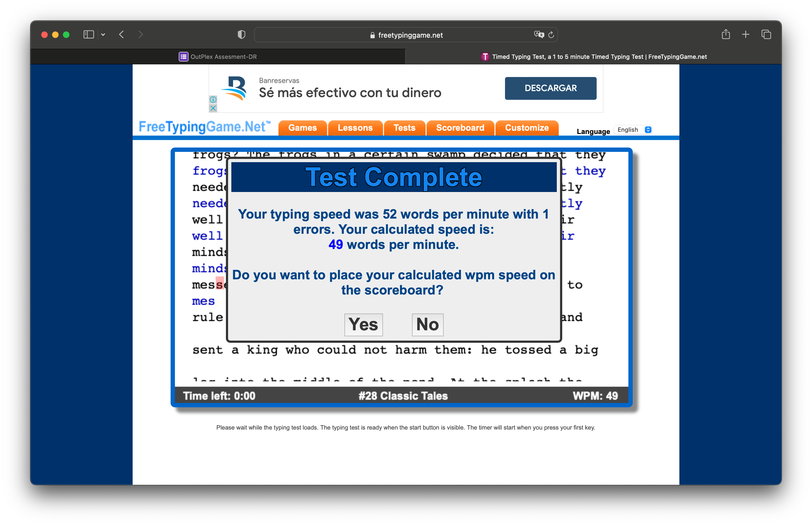Click the DESCARGAR ad button

(550, 88)
